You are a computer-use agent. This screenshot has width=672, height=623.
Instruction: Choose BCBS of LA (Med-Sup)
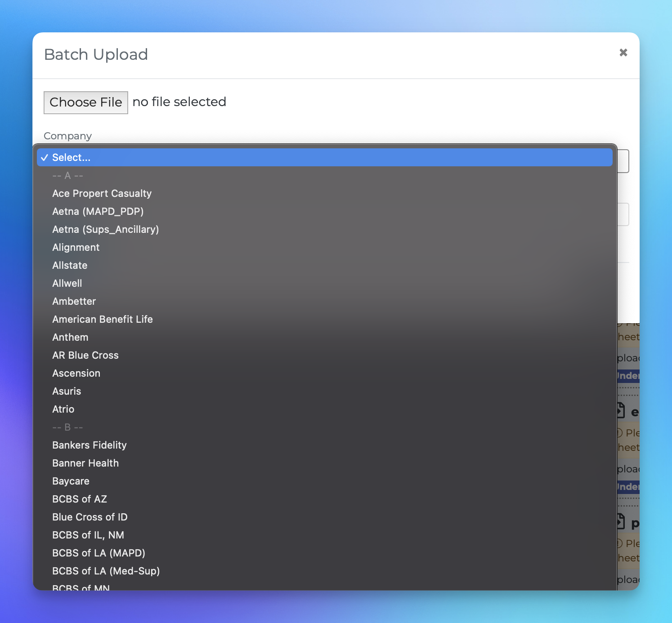325,571
